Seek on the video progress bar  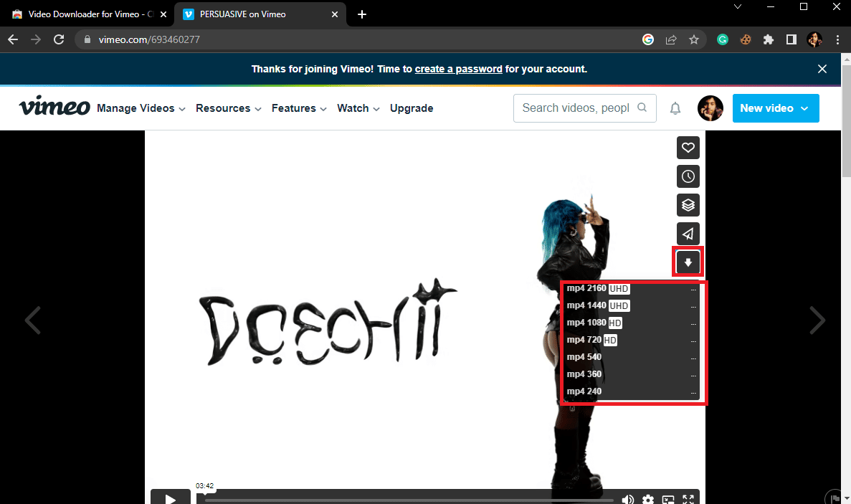coord(409,500)
